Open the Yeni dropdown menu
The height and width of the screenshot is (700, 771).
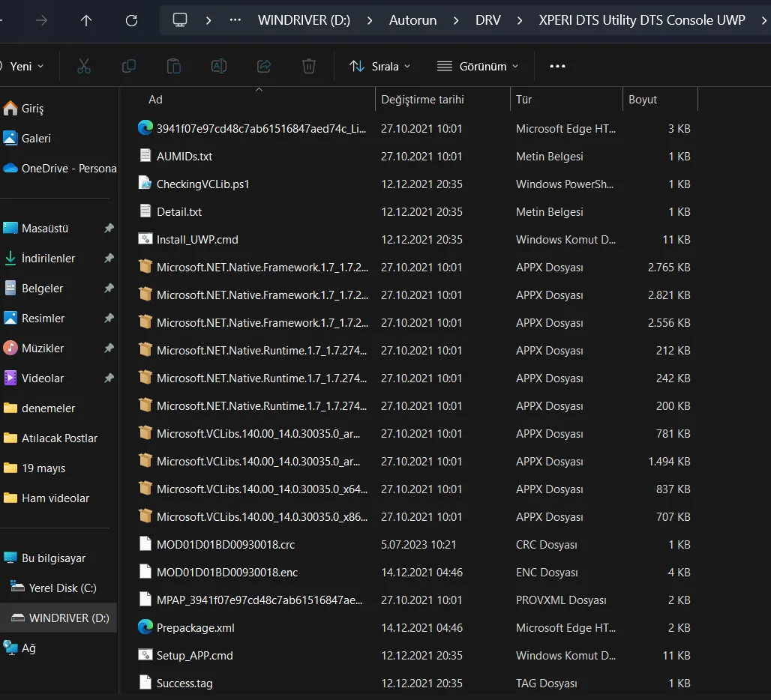point(22,66)
